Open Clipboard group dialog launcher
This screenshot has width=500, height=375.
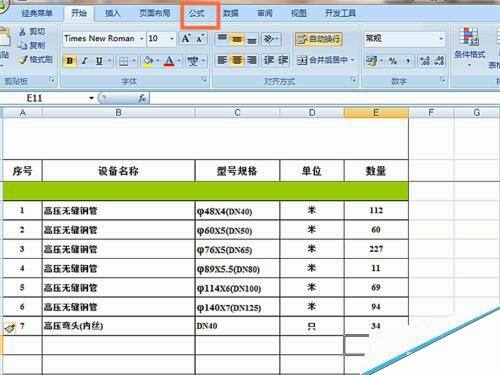coord(52,80)
